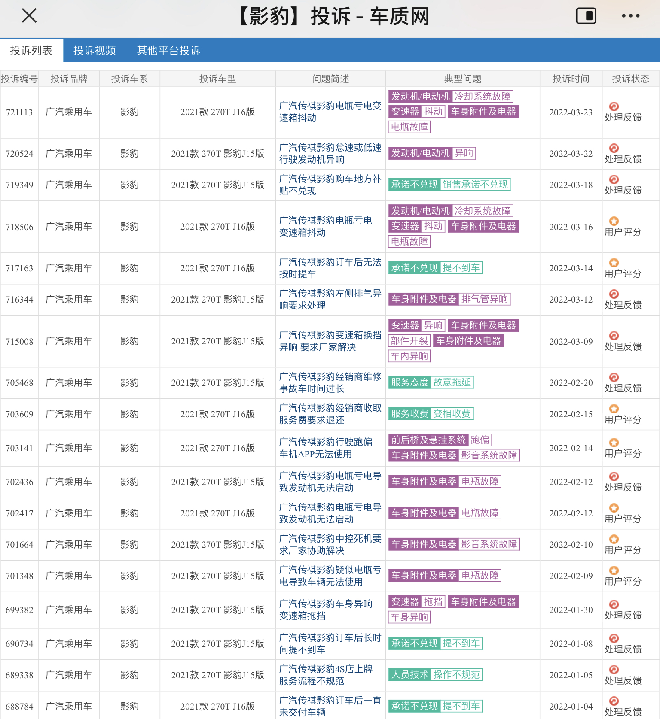Image resolution: width=660 pixels, height=719 pixels.
Task: Open complaint about 经销商维修事故车时间过长
Action: [330, 383]
